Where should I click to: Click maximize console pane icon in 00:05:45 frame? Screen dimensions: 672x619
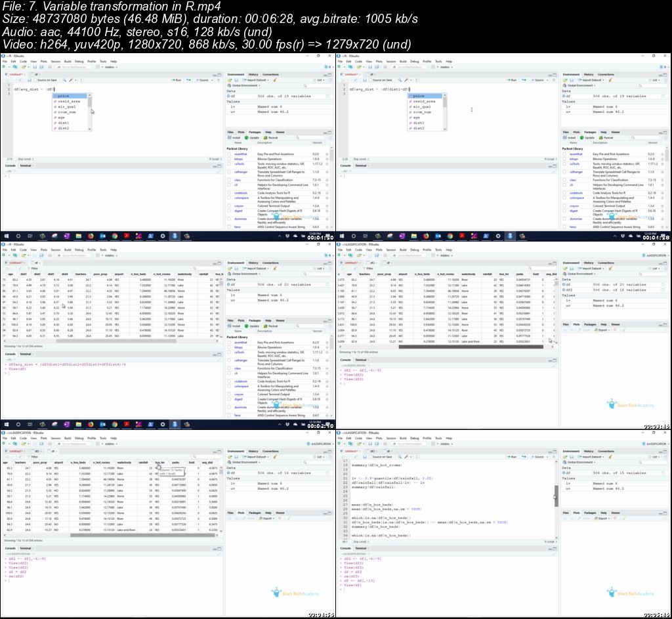(555, 549)
